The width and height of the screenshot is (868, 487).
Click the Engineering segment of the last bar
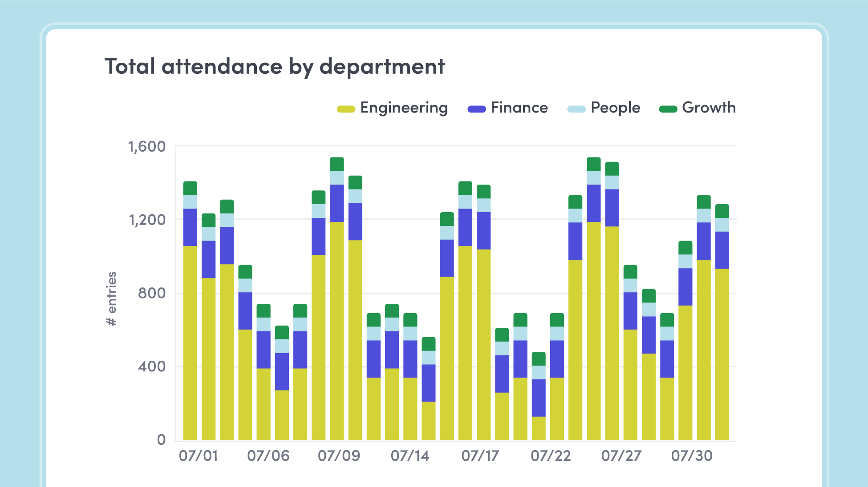[722, 354]
